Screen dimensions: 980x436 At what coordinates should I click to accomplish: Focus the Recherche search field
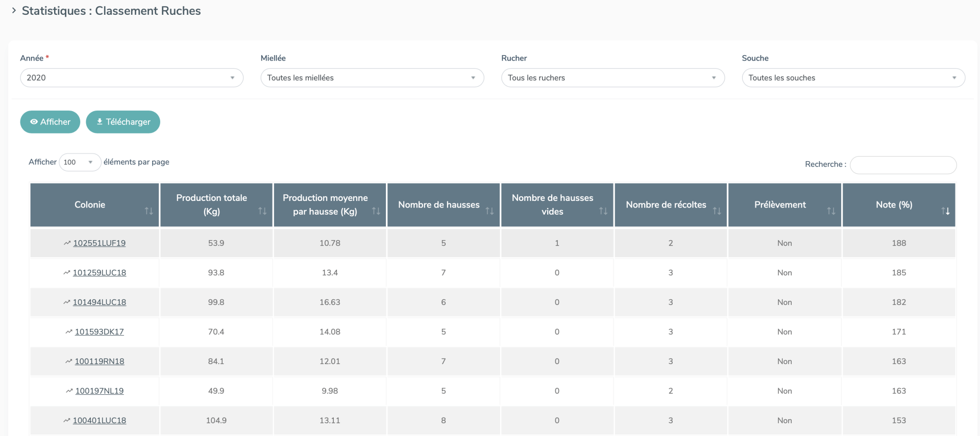pyautogui.click(x=902, y=165)
